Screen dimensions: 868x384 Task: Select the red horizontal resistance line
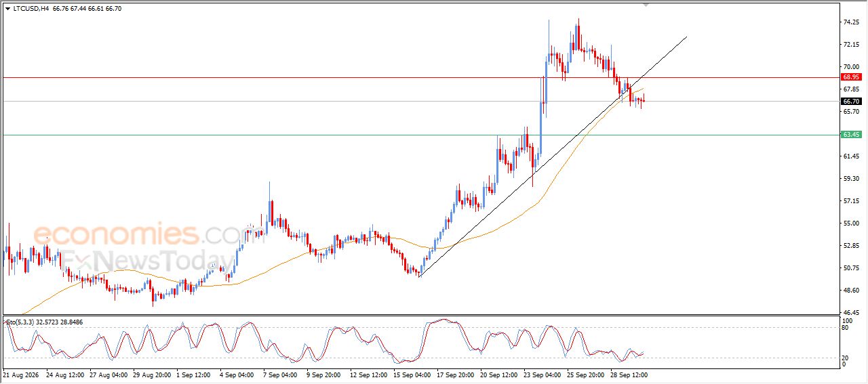[420, 77]
